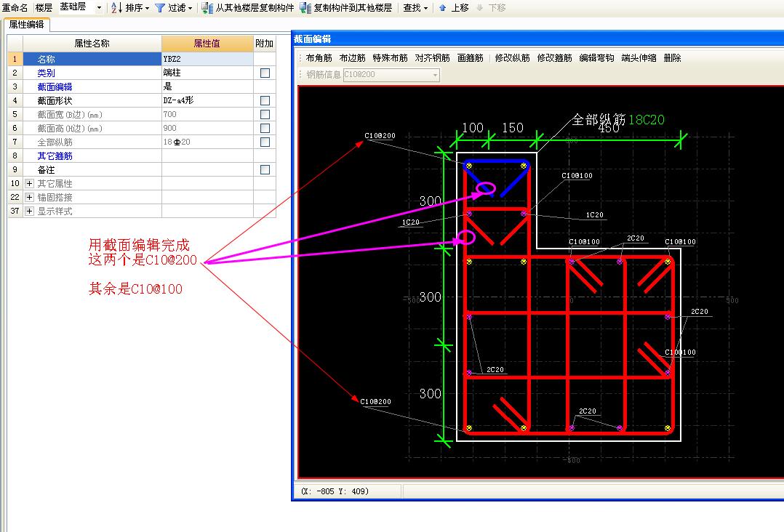Click the filter funnel icon
Screen dimensions: 784x532
(x=160, y=8)
